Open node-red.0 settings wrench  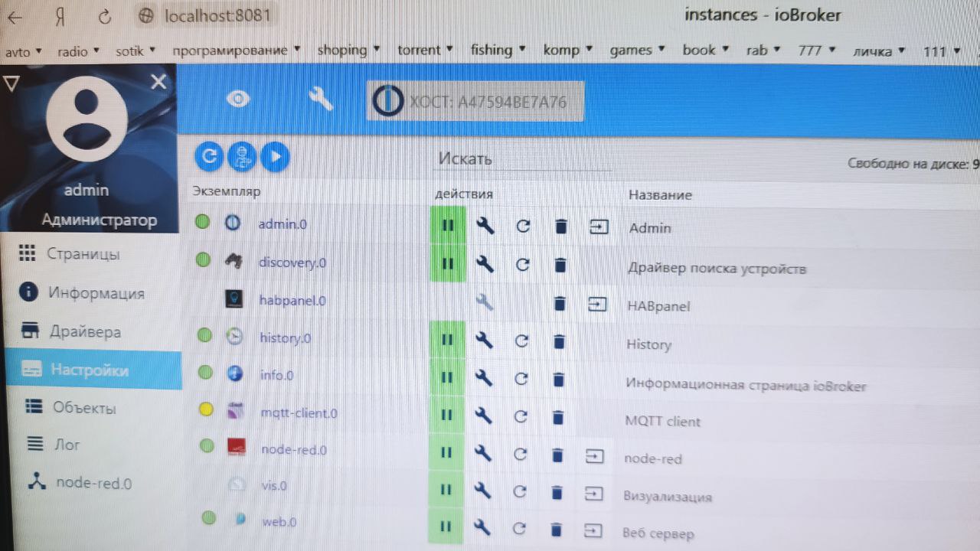pos(482,455)
